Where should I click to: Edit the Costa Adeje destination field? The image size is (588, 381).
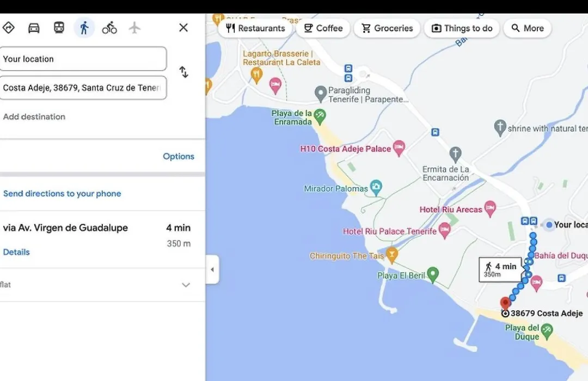(83, 88)
